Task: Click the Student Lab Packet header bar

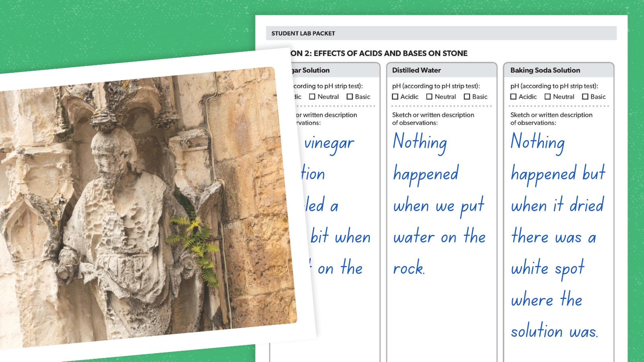Action: (x=441, y=33)
